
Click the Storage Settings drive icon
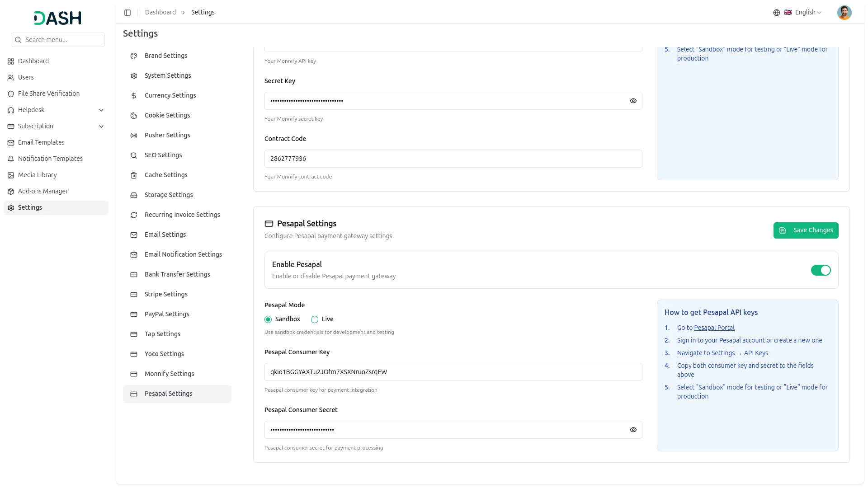pos(134,195)
